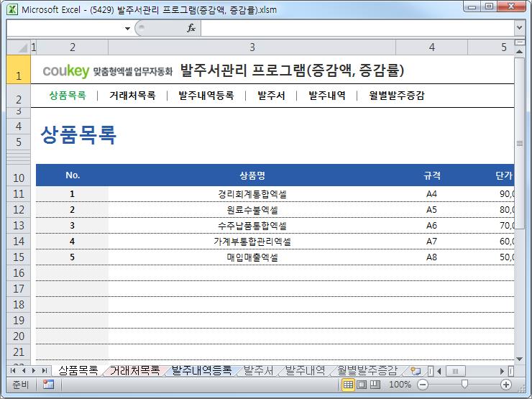Click the horizontal scrollbar thumb
The image size is (532, 399).
click(455, 371)
